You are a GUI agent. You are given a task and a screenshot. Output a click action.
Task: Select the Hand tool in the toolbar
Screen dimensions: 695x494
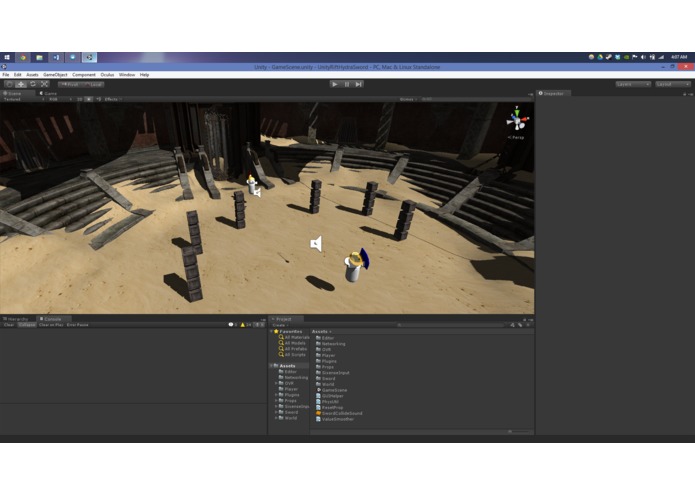click(9, 84)
